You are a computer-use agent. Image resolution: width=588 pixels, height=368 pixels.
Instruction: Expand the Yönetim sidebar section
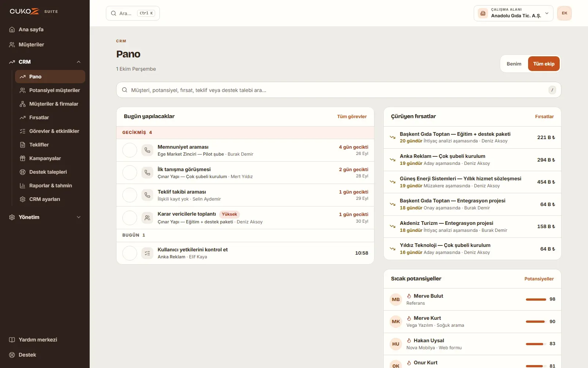coord(45,217)
